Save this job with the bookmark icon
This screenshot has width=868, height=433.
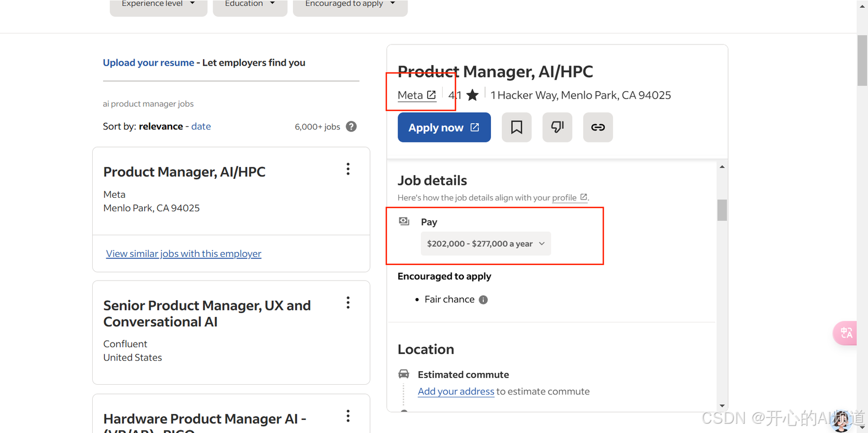click(x=516, y=127)
